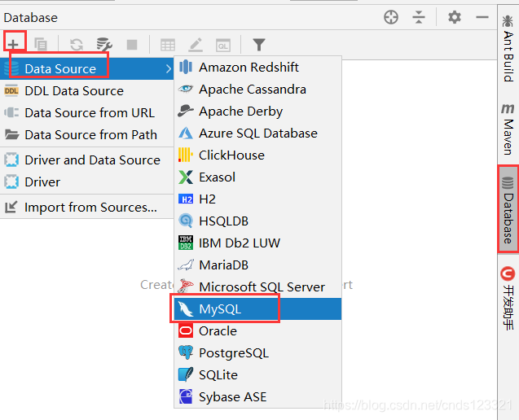The image size is (519, 420).
Task: Select PostgreSQL data source
Action: click(257, 353)
